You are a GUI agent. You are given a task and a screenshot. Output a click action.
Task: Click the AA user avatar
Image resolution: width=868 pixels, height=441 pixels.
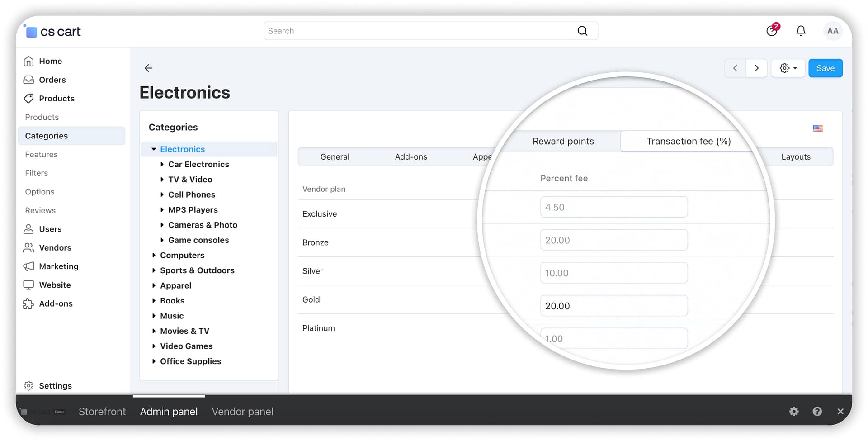click(832, 31)
